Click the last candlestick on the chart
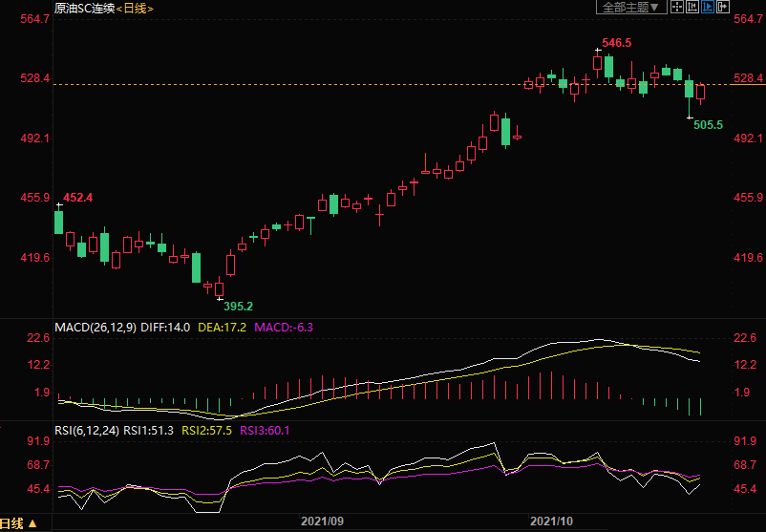 (700, 92)
